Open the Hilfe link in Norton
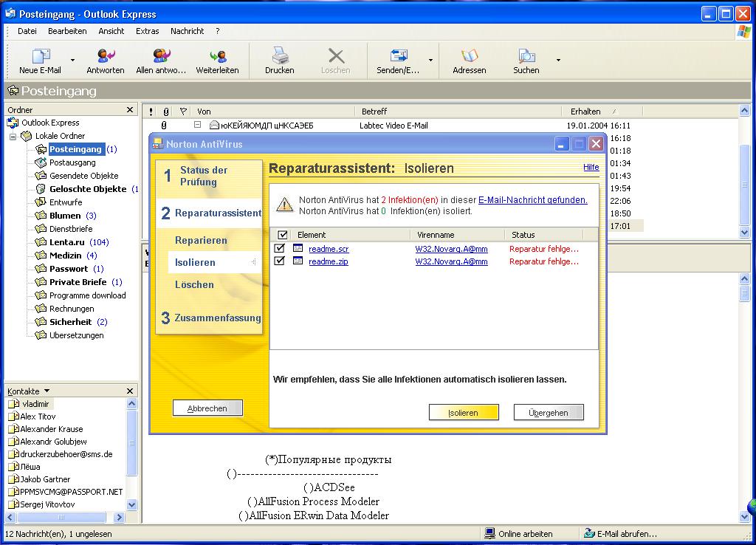 click(x=591, y=168)
